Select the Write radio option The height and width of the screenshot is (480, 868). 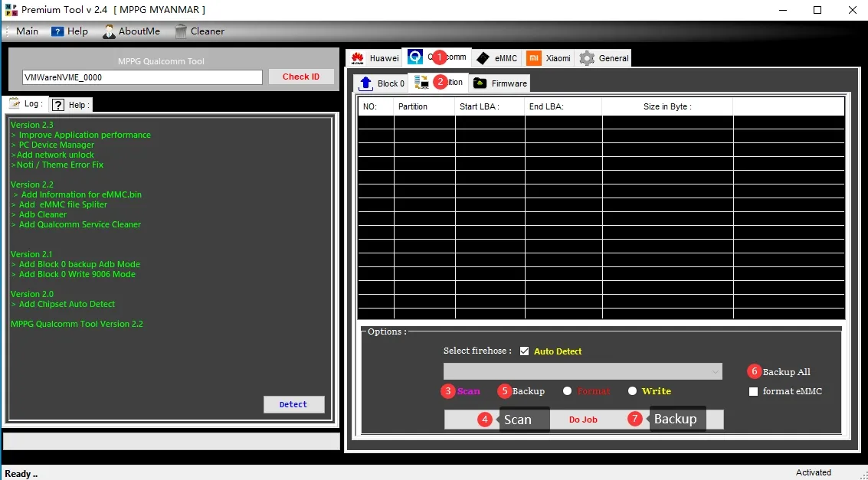632,391
